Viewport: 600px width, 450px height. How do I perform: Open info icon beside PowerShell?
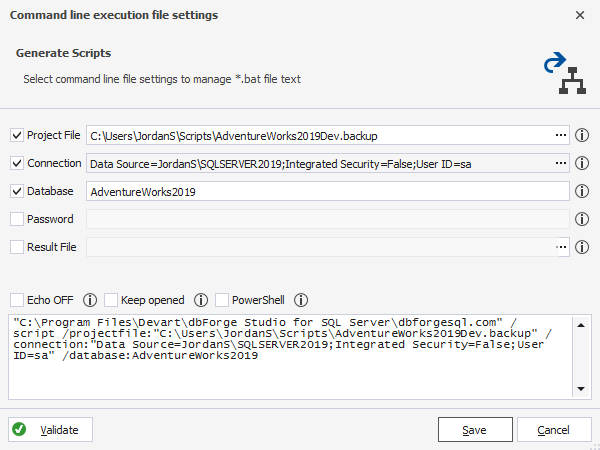click(x=301, y=300)
